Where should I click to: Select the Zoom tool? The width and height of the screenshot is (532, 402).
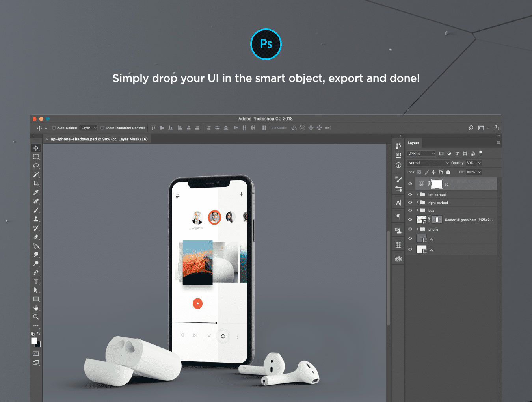pyautogui.click(x=36, y=317)
